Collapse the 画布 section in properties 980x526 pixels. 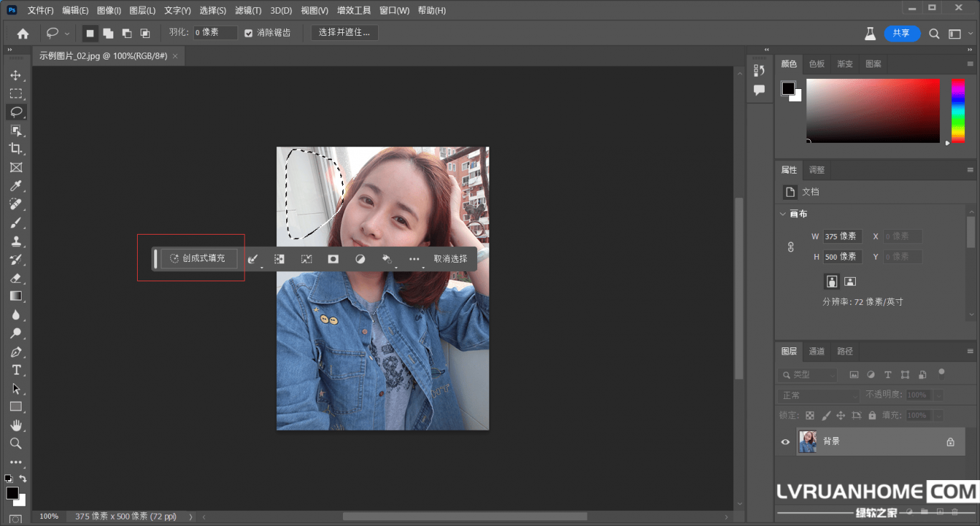pos(782,214)
